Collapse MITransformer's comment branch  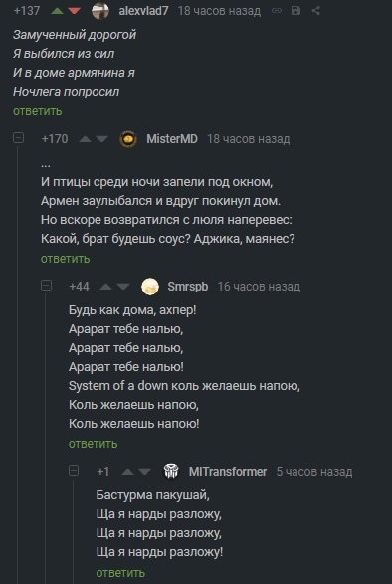(74, 471)
